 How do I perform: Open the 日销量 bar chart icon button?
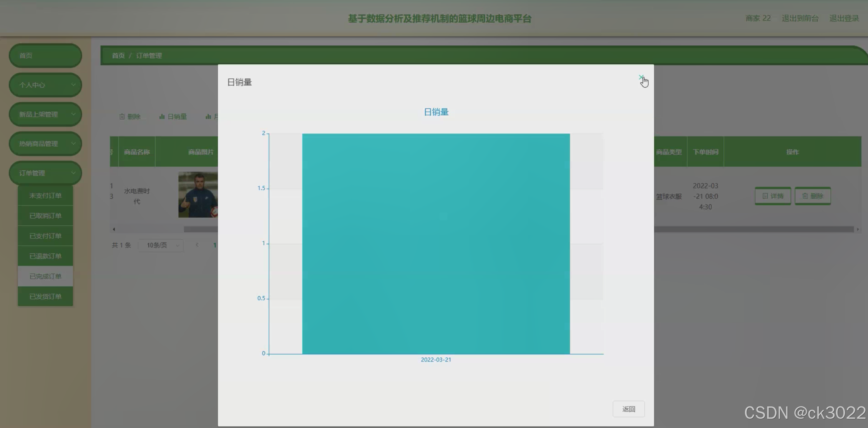click(173, 117)
